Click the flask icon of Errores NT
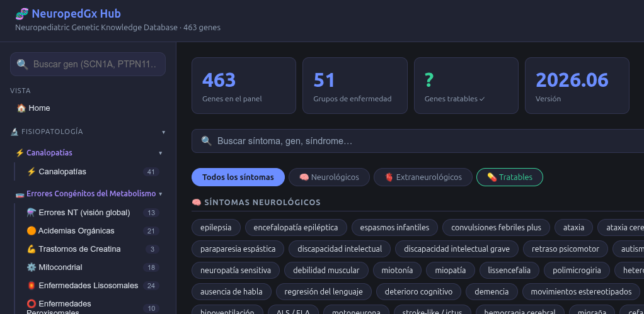The image size is (644, 314). pos(32,213)
